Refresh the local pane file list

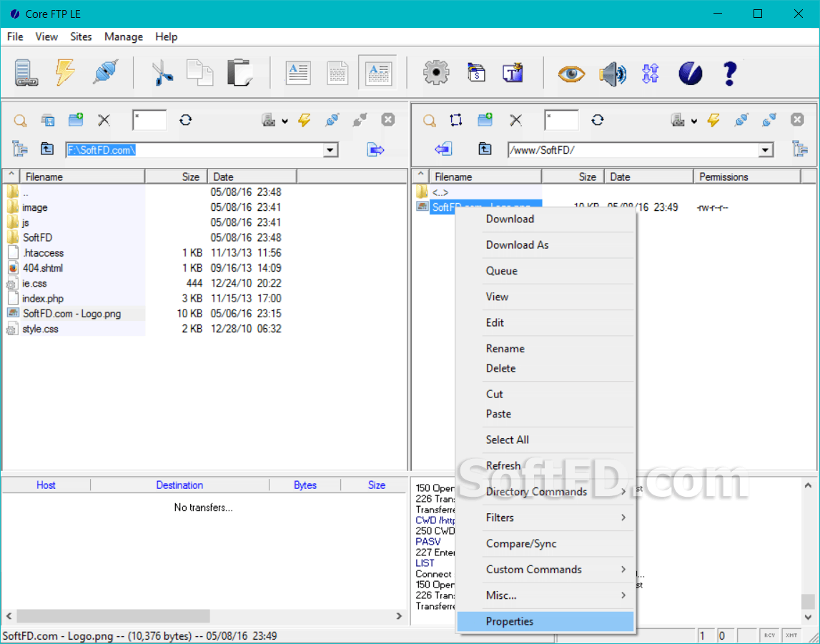click(x=186, y=120)
